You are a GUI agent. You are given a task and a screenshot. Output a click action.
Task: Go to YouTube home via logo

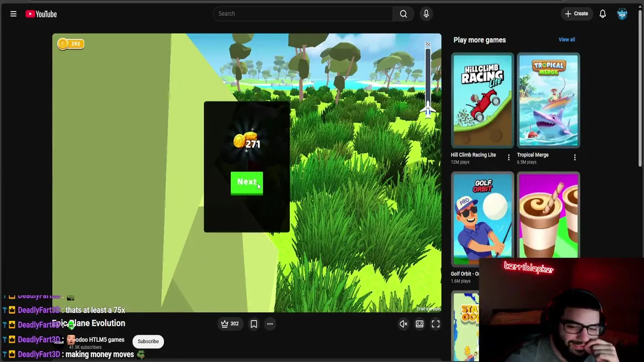(41, 14)
